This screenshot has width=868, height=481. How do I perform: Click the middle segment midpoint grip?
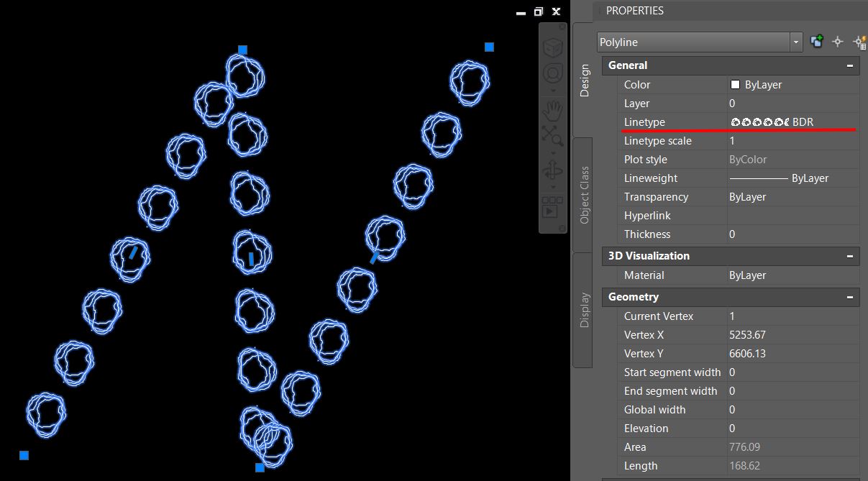251,258
